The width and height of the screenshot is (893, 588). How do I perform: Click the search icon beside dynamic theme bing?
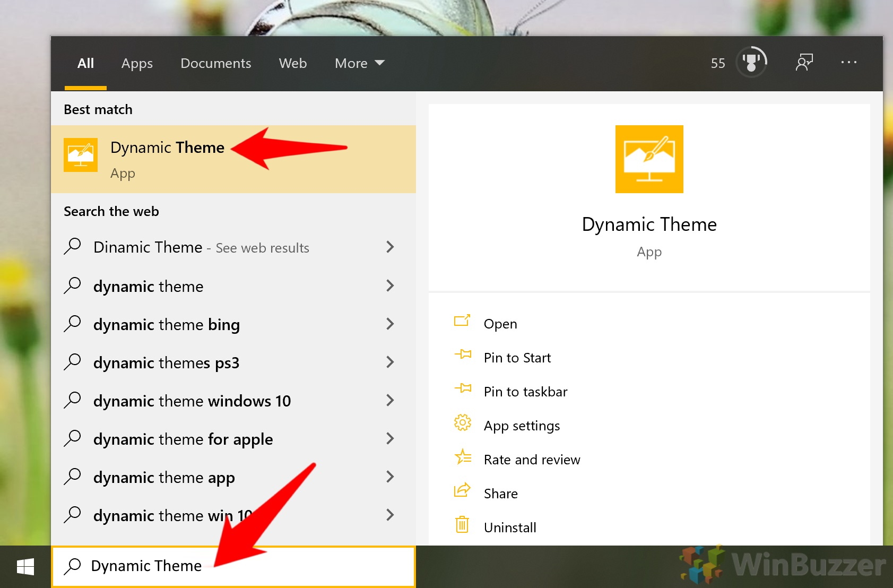tap(72, 324)
